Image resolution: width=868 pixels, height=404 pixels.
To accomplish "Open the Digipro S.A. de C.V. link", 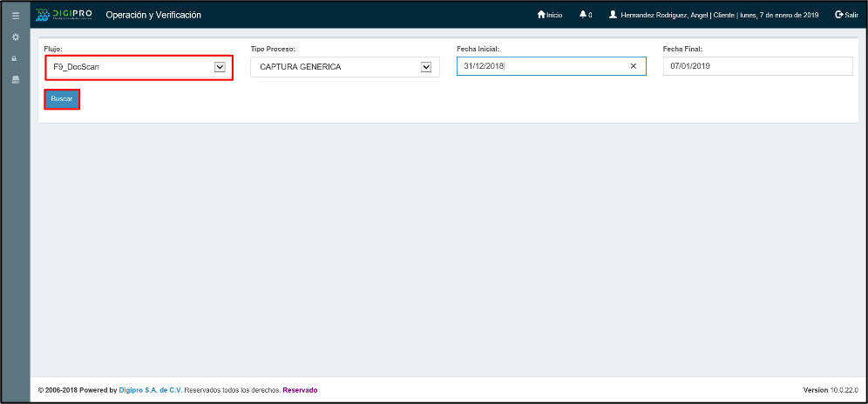I will click(151, 390).
